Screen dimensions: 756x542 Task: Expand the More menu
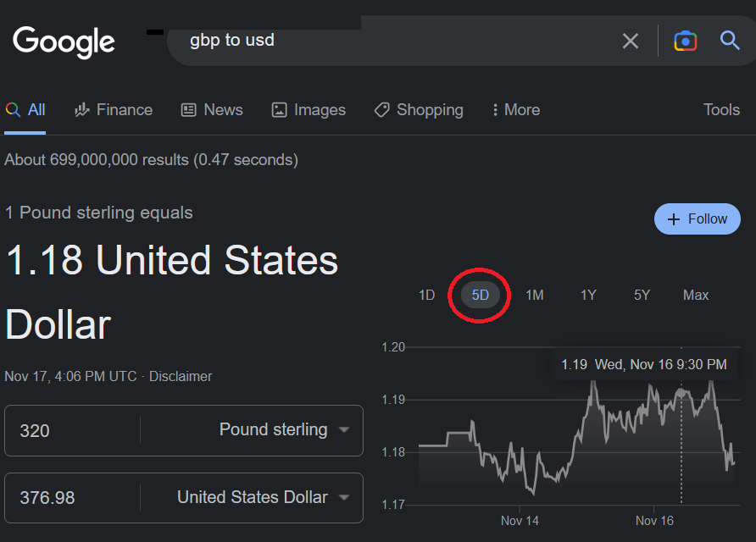click(x=515, y=110)
